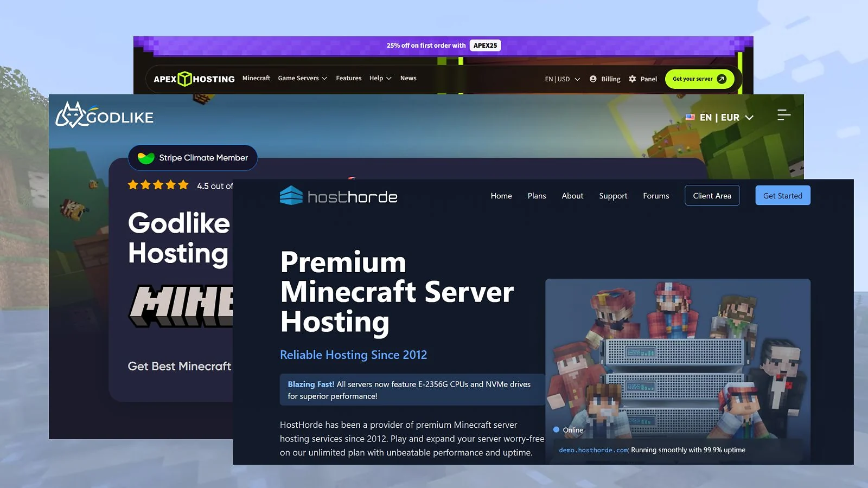
Task: Click the US flag icon on Godlike
Action: pyautogui.click(x=690, y=117)
